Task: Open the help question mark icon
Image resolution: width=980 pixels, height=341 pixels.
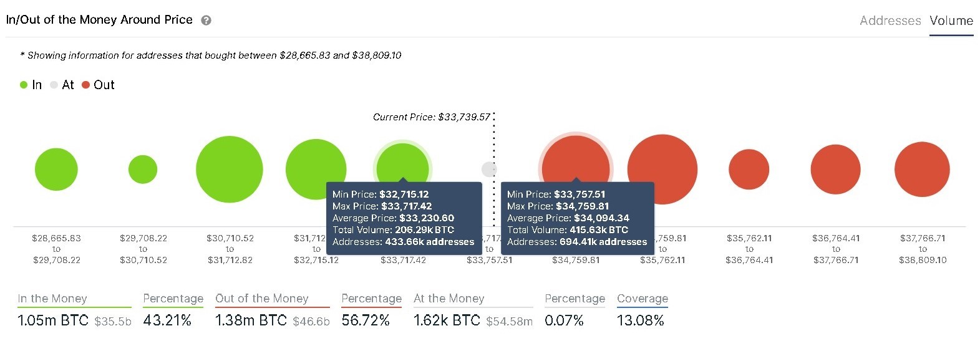Action: (x=206, y=20)
